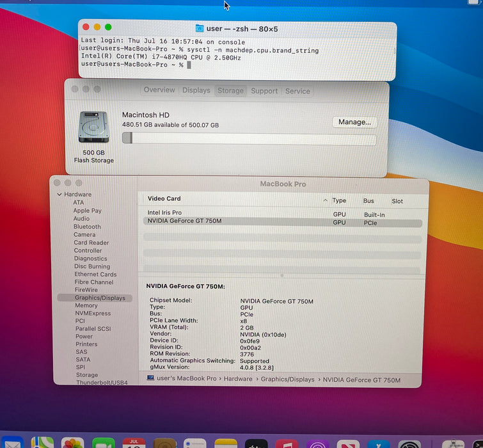Click the Type column header
Image resolution: width=483 pixels, height=448 pixels.
click(x=339, y=200)
